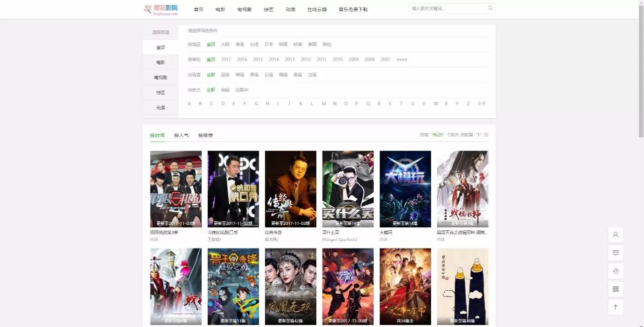Click the 经典传奇 title text
The width and height of the screenshot is (644, 327).
pyautogui.click(x=273, y=232)
